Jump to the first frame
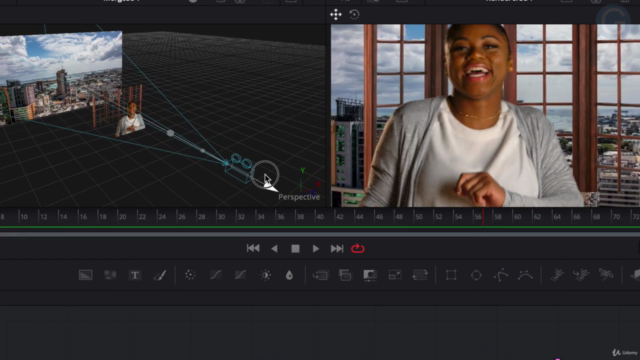 253,248
